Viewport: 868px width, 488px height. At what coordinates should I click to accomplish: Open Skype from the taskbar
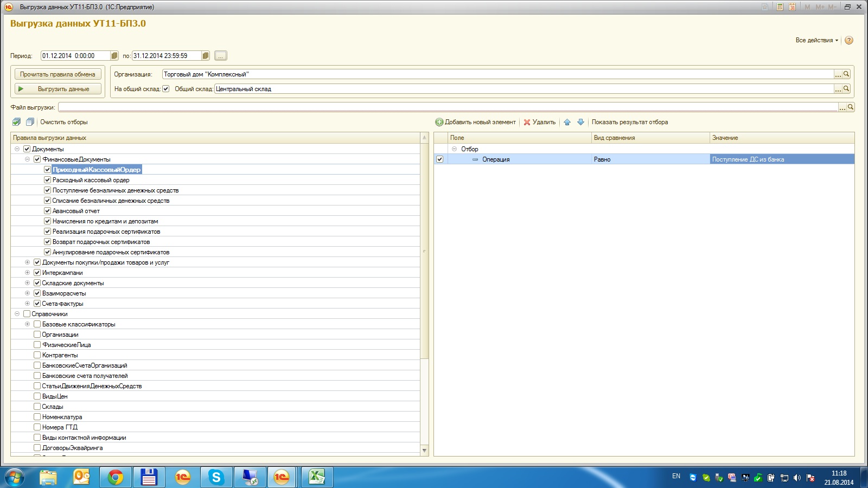[216, 477]
